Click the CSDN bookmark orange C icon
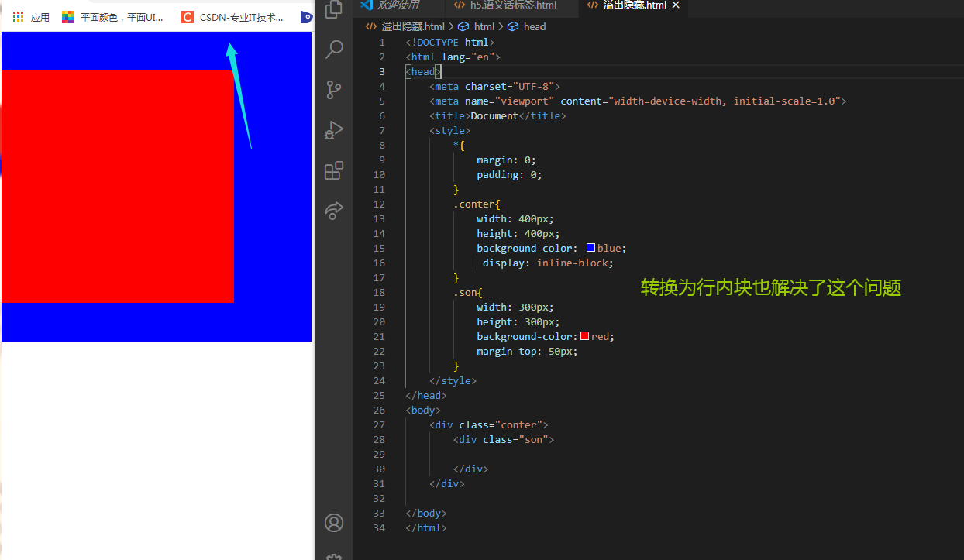Image resolution: width=964 pixels, height=560 pixels. click(x=188, y=17)
